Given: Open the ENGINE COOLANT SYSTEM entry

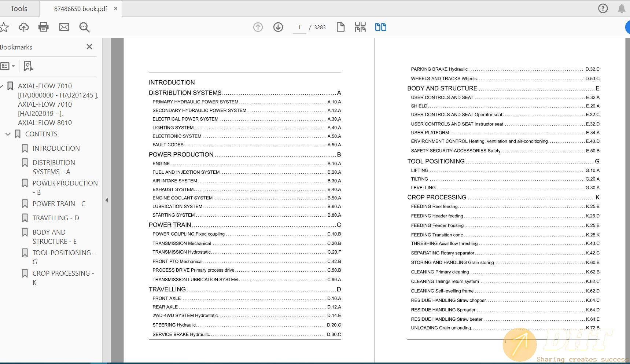Looking at the screenshot, I should pyautogui.click(x=247, y=198).
